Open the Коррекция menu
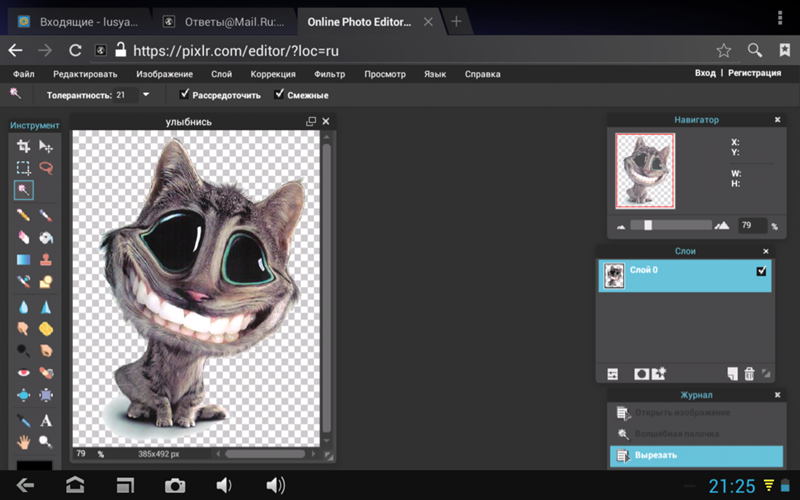Screen dimensions: 800x500 (x=273, y=74)
